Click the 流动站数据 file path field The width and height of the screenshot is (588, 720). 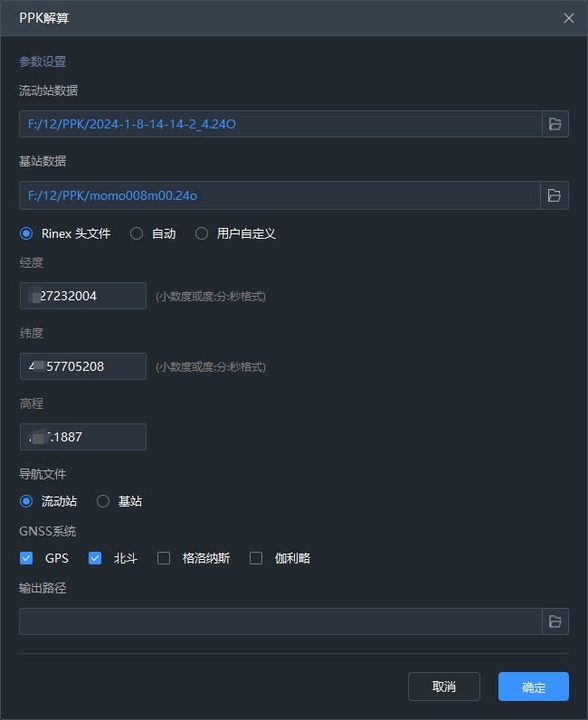pos(280,124)
